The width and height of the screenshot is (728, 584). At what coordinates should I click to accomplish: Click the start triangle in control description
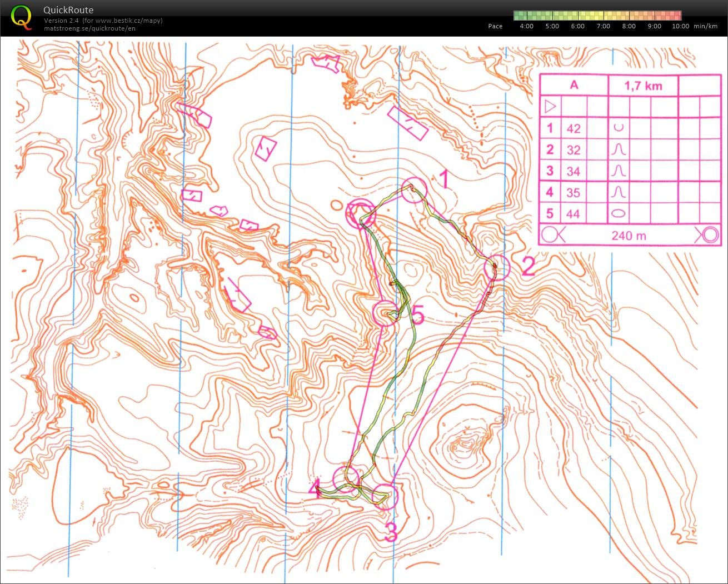click(550, 106)
